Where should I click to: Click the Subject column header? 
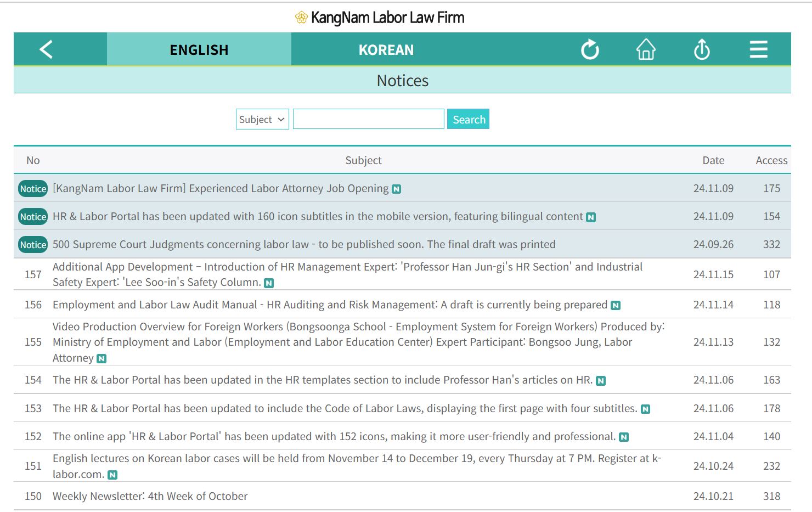363,160
